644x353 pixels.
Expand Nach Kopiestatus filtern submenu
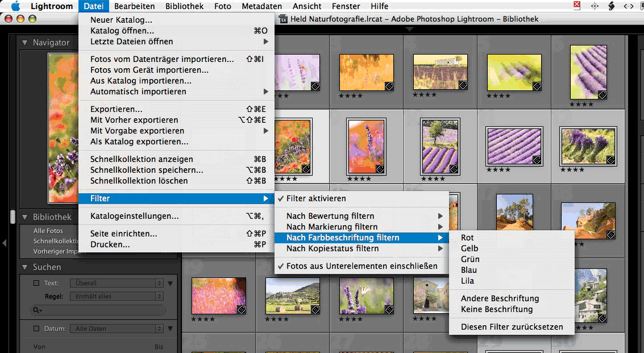362,248
